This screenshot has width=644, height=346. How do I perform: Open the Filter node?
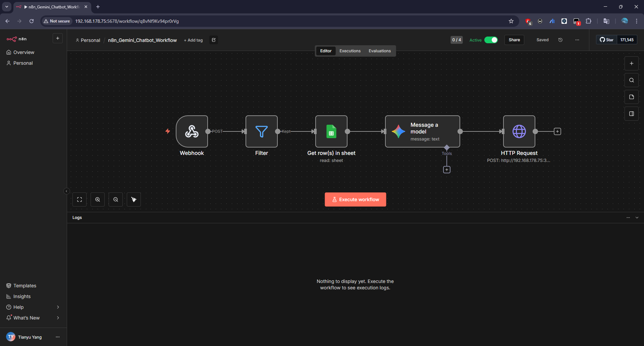[262, 131]
